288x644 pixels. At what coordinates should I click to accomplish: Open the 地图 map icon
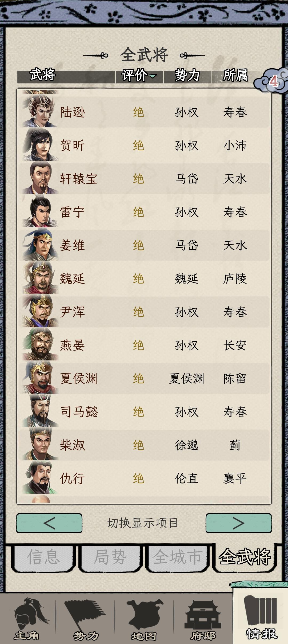point(144,618)
